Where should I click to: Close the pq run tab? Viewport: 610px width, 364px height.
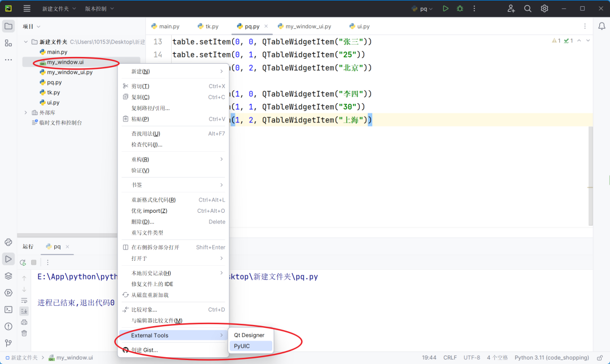pyautogui.click(x=67, y=247)
